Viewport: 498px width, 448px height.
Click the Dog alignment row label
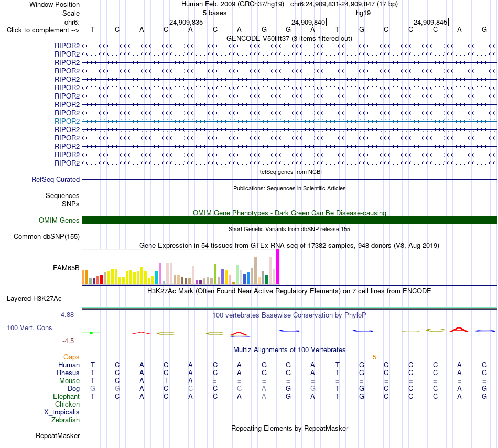(x=73, y=389)
